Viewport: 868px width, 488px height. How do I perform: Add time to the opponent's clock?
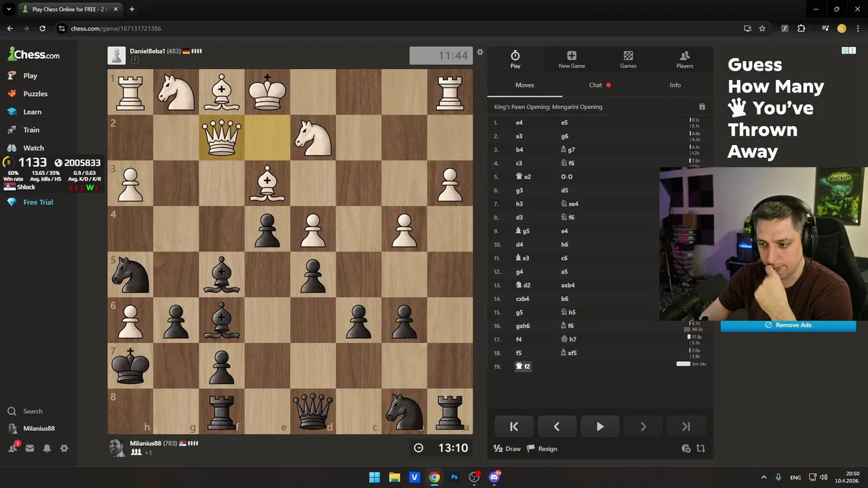point(686,449)
